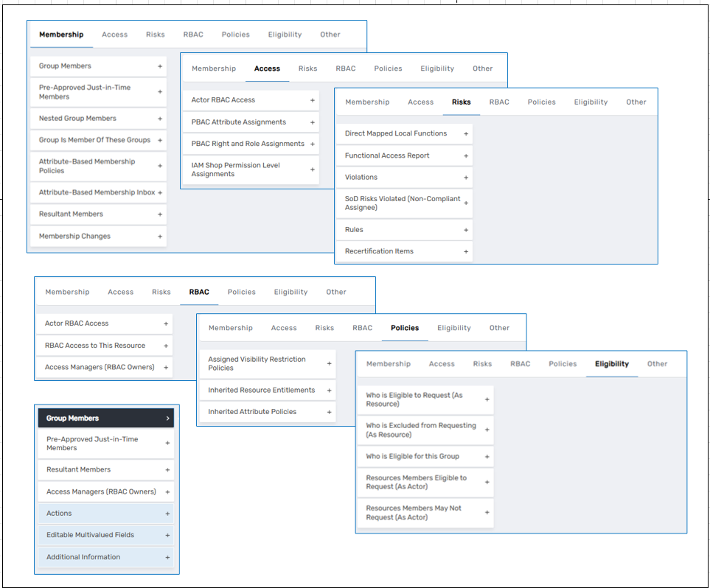Click the plus icon for Attribute-Based Membership Inbox

pos(160,193)
